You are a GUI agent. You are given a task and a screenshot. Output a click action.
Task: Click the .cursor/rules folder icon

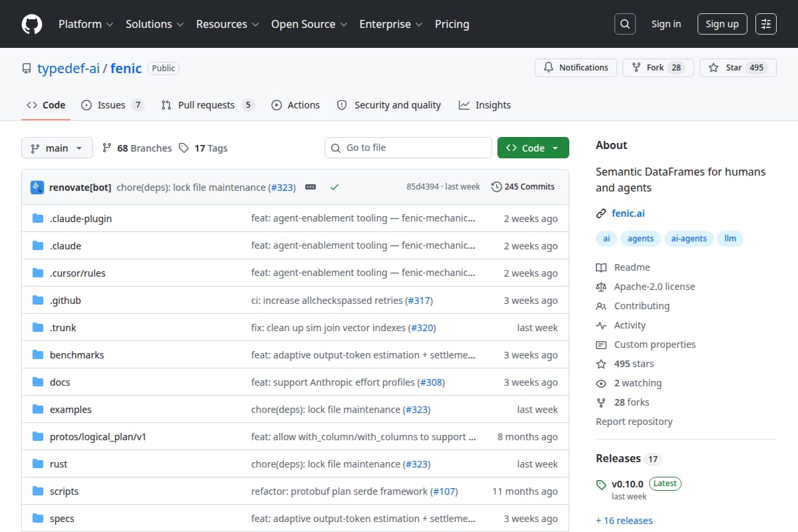pos(38,273)
